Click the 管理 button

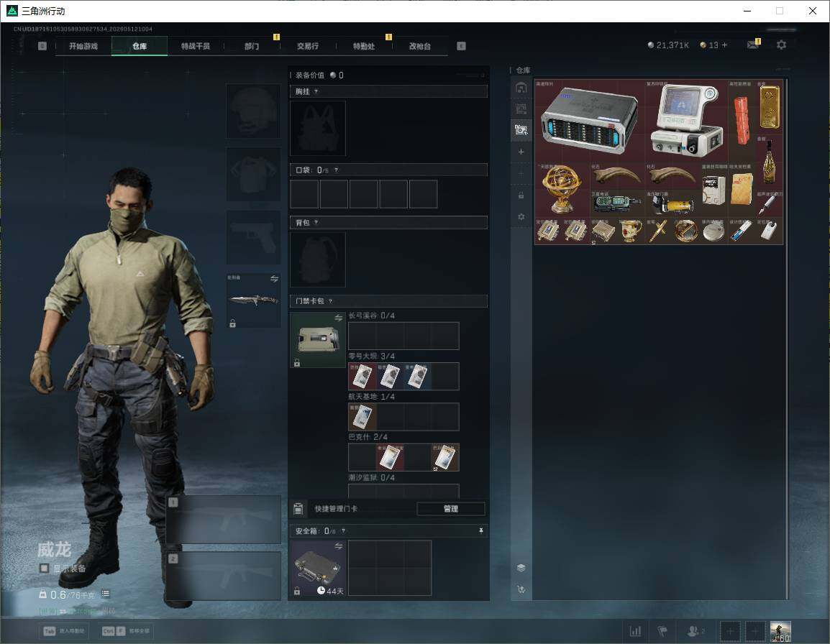(450, 509)
